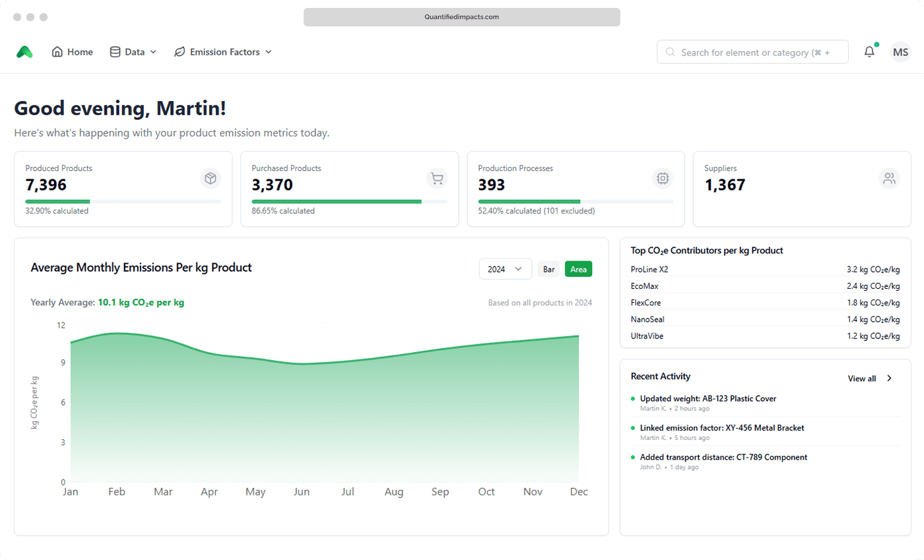Click Top CO₂e Contributors heading

coord(707,251)
